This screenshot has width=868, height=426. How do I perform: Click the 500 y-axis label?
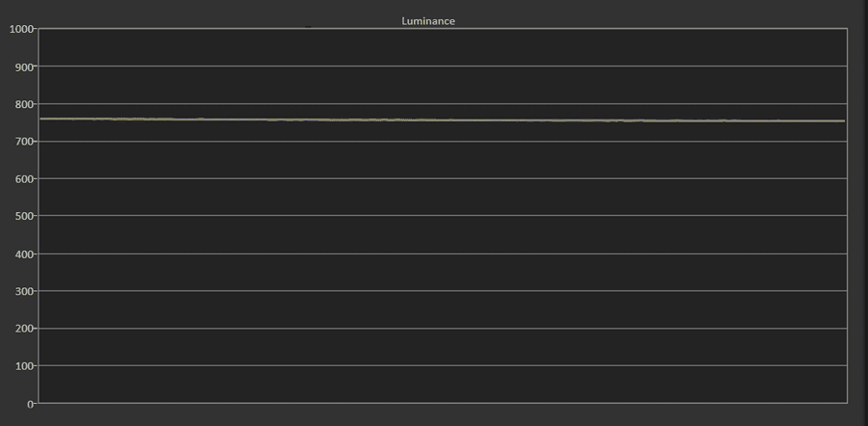point(25,216)
